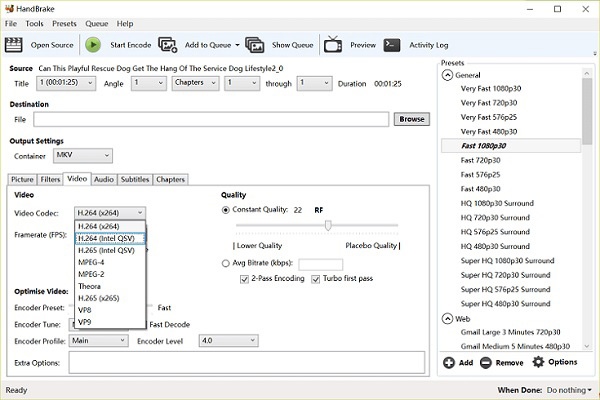The image size is (600, 400).
Task: Collapse the General presets group
Action: click(x=447, y=75)
